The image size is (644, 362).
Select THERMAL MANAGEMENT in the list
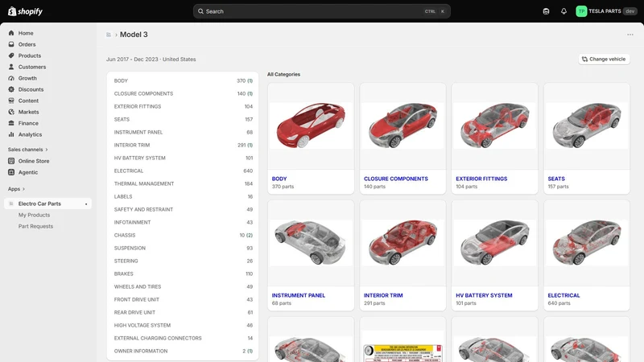(184, 183)
